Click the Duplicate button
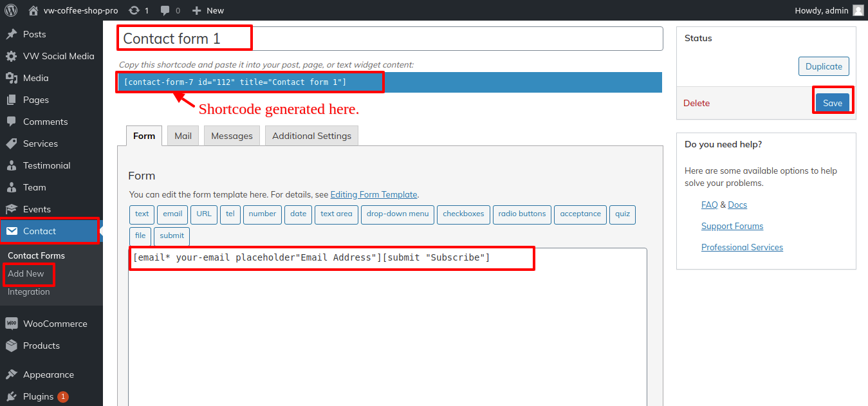The width and height of the screenshot is (868, 406). pyautogui.click(x=824, y=66)
